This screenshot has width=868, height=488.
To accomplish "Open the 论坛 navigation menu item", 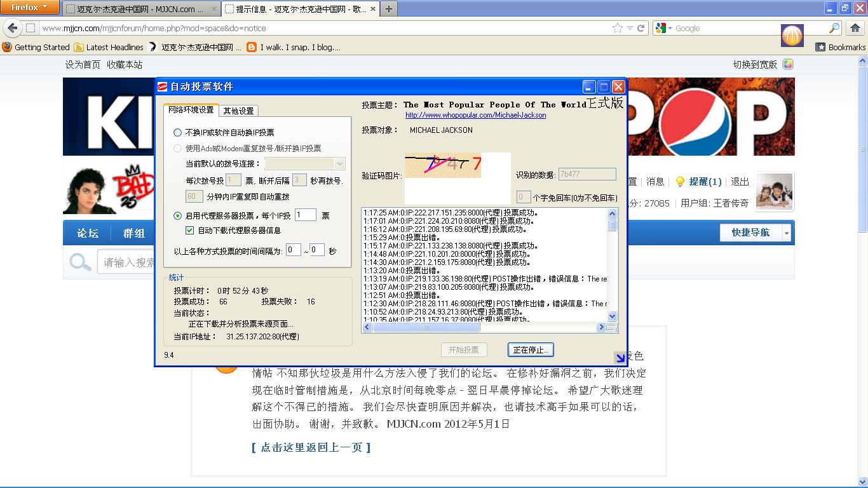I will pyautogui.click(x=88, y=233).
